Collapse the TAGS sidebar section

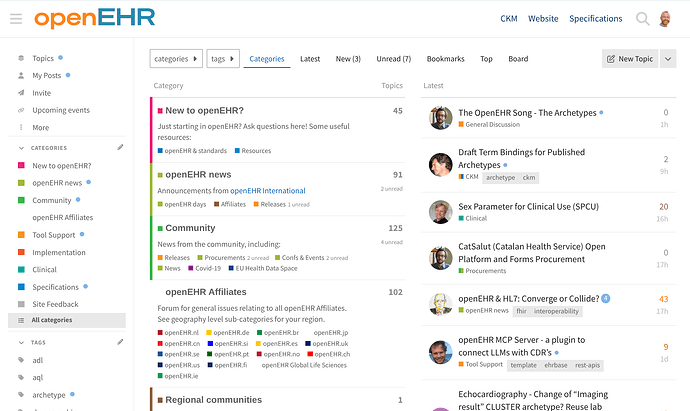21,342
